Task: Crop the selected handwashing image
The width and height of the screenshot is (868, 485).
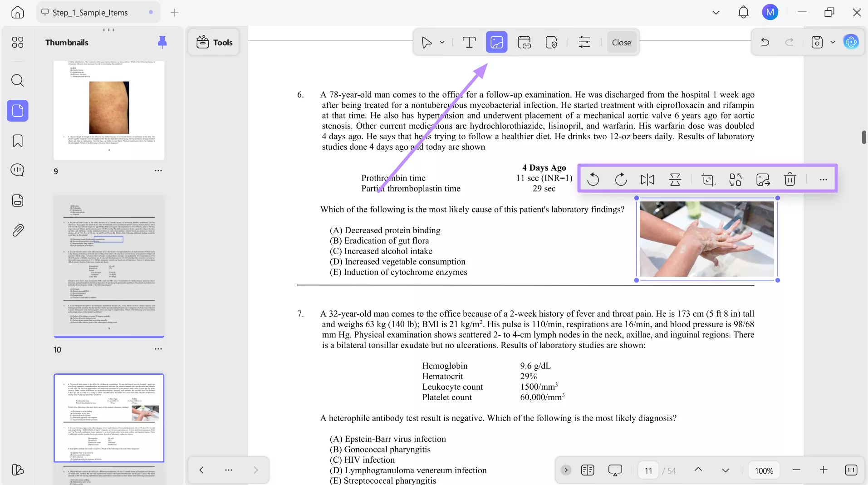Action: coord(708,179)
